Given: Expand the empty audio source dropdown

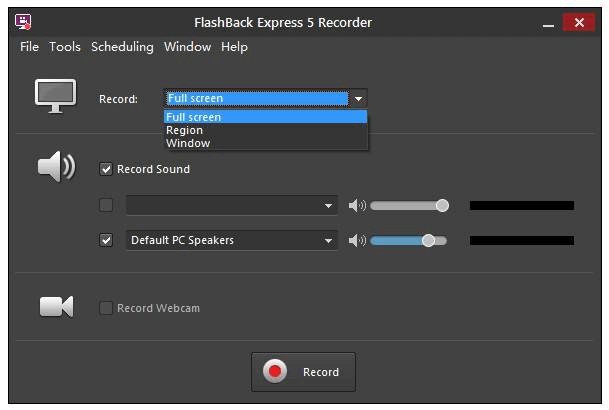Looking at the screenshot, I should 328,205.
